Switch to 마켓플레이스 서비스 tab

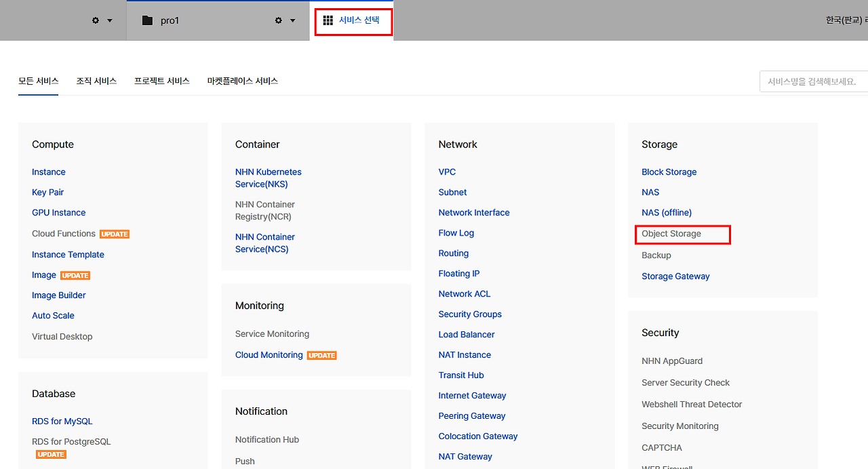243,81
